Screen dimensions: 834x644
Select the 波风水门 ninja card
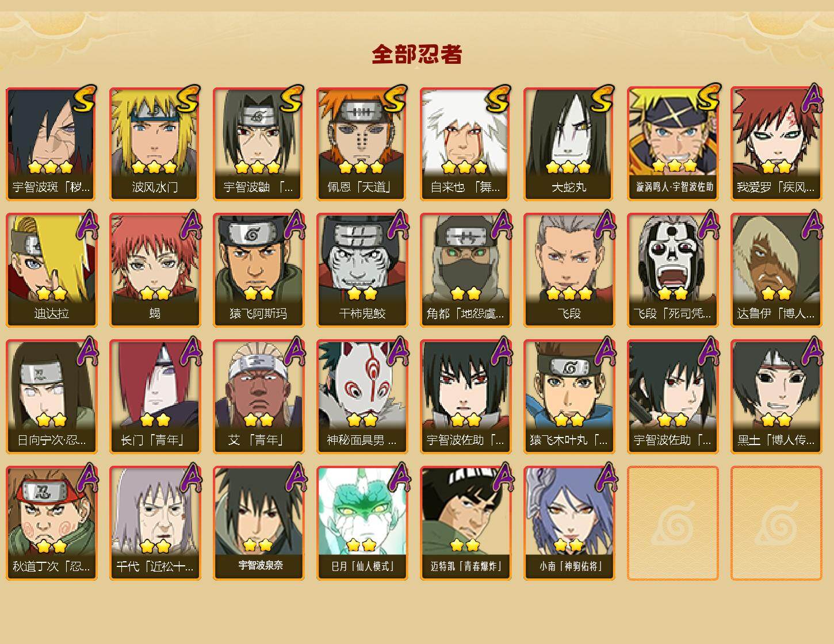pos(155,144)
